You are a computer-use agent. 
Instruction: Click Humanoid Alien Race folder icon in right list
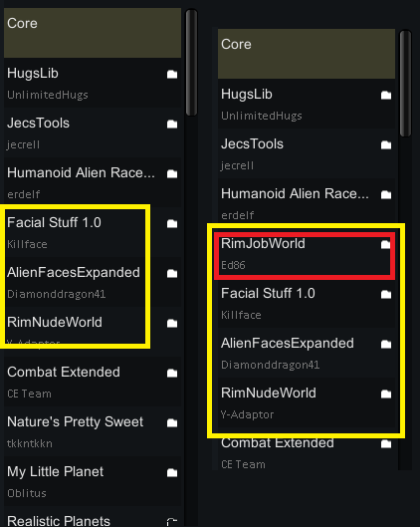tap(386, 194)
